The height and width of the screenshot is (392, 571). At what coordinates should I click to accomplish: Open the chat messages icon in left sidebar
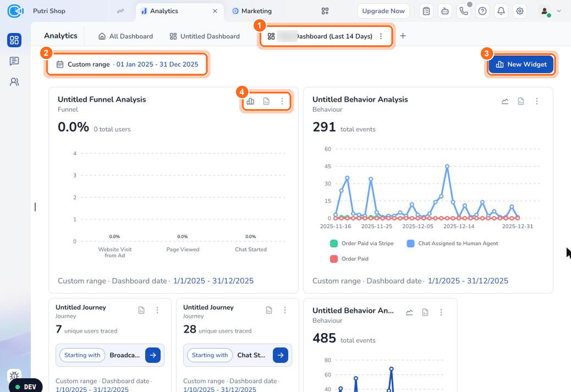(14, 61)
